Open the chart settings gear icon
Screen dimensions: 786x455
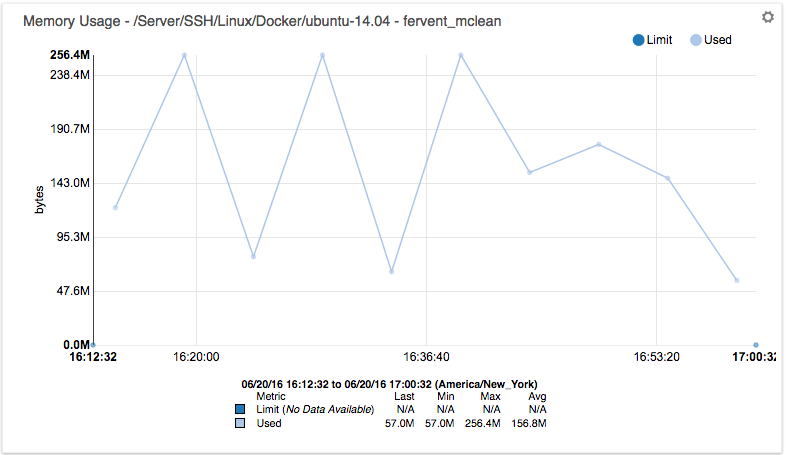767,18
